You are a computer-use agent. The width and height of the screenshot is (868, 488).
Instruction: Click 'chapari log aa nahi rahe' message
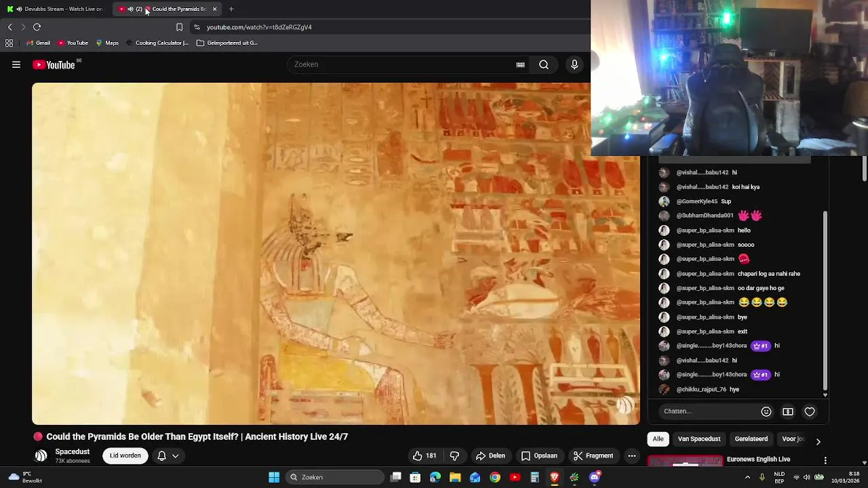[x=769, y=274]
